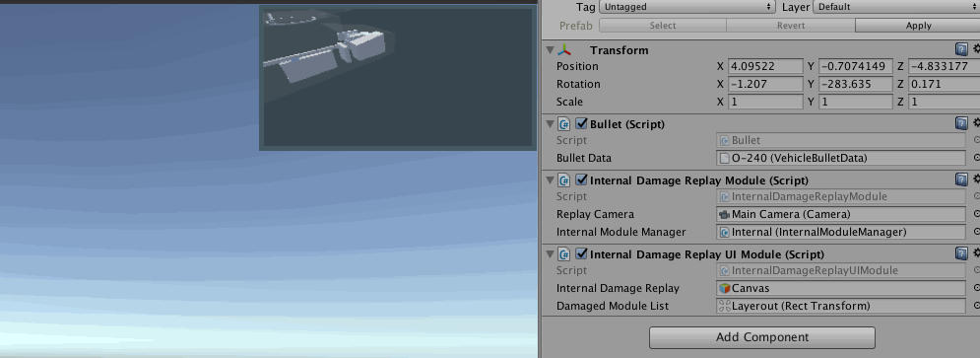Edit the Scale Z field
The width and height of the screenshot is (980, 358).
(945, 102)
